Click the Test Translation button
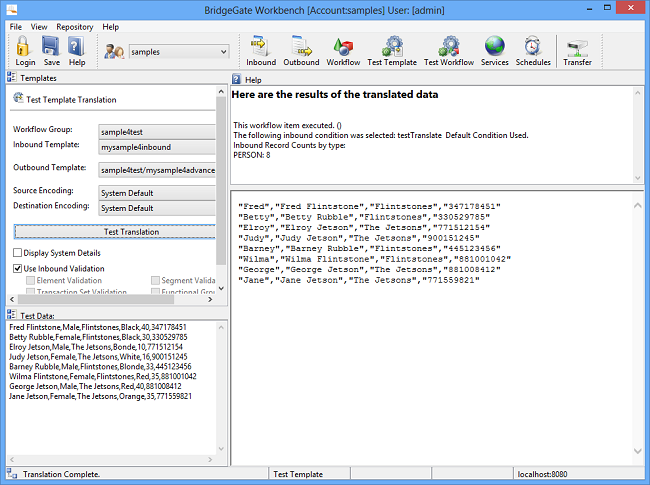 (115, 232)
